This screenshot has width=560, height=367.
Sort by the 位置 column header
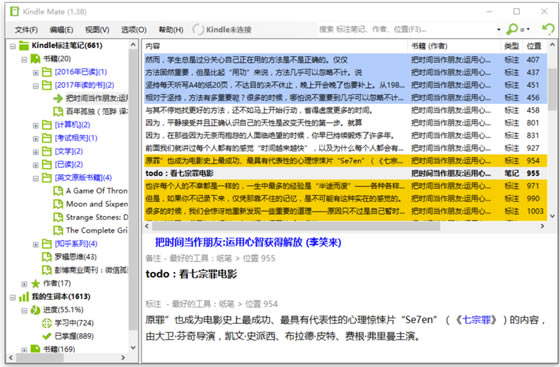(x=534, y=46)
